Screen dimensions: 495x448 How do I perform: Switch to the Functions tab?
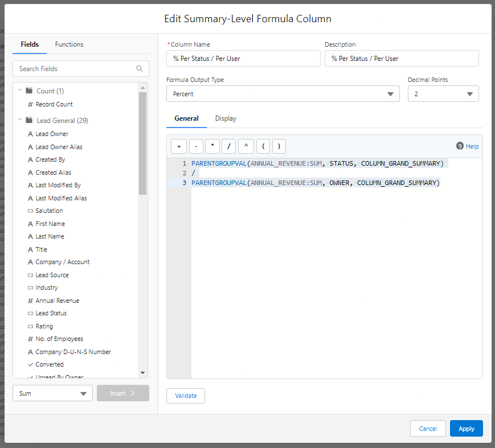pyautogui.click(x=69, y=44)
